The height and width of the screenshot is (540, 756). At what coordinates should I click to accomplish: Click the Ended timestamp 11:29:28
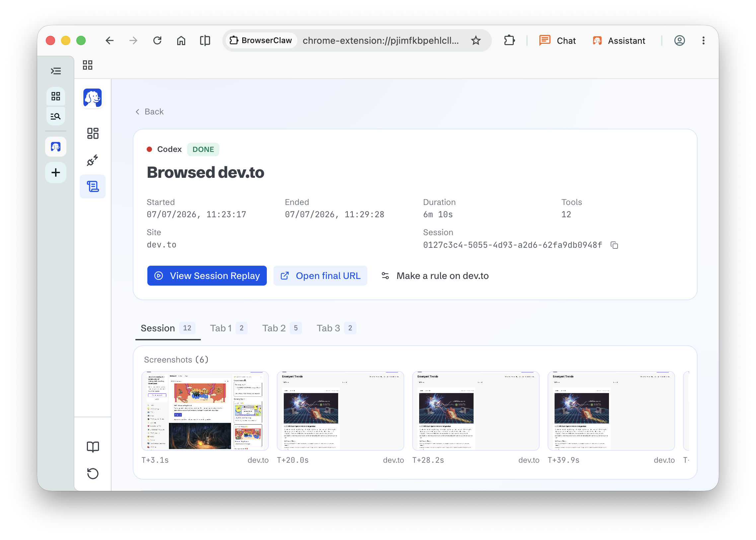335,215
